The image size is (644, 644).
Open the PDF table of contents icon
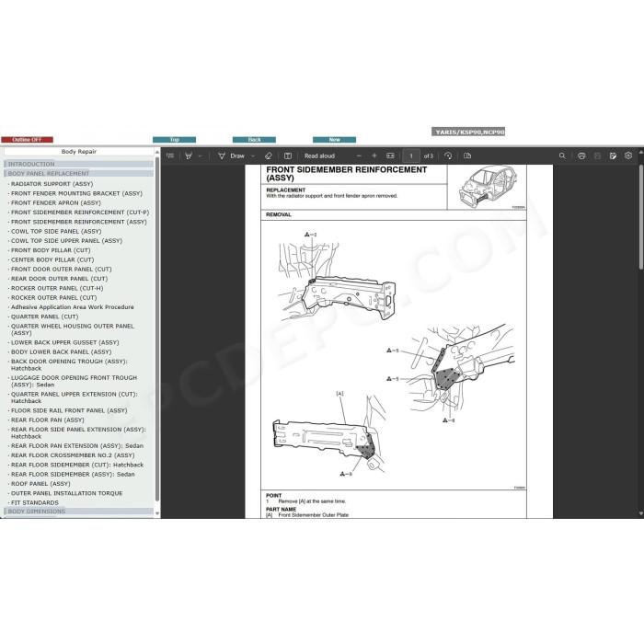coord(170,155)
